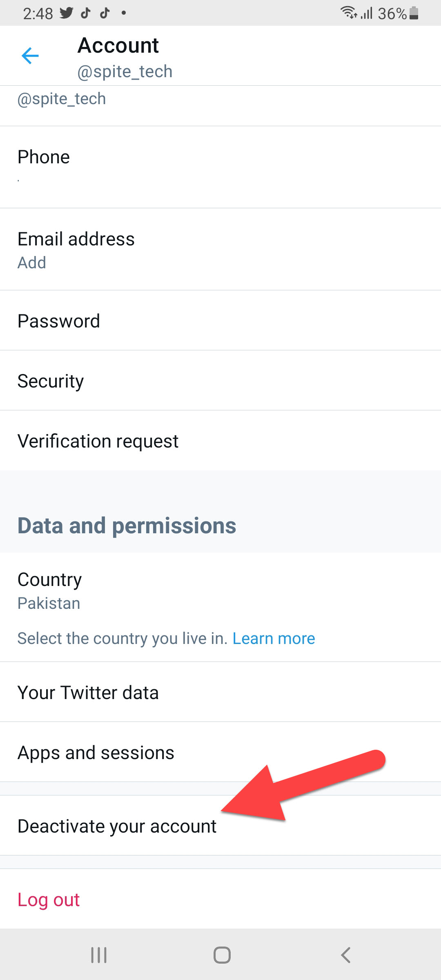Select Deactivate your account

click(x=117, y=826)
